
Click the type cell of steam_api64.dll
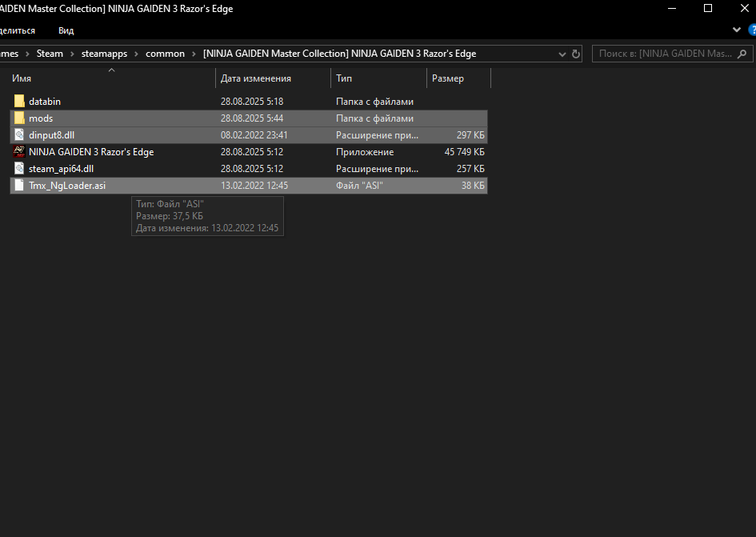point(377,168)
